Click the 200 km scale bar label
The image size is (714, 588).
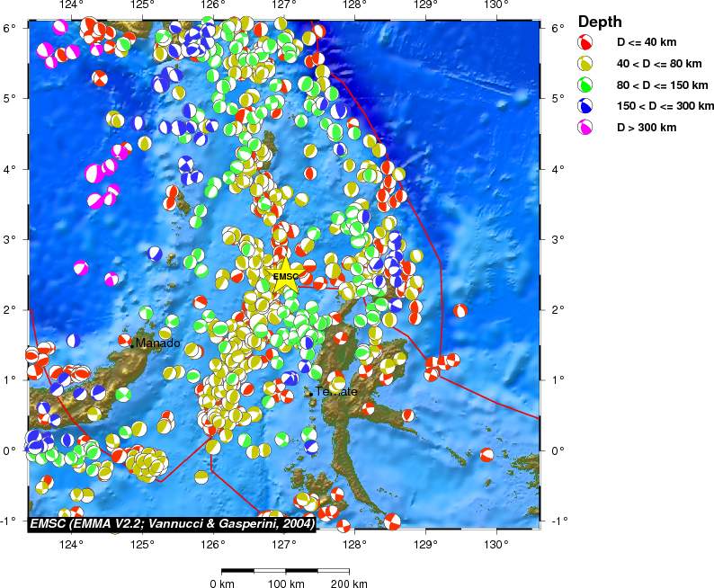click(x=349, y=584)
